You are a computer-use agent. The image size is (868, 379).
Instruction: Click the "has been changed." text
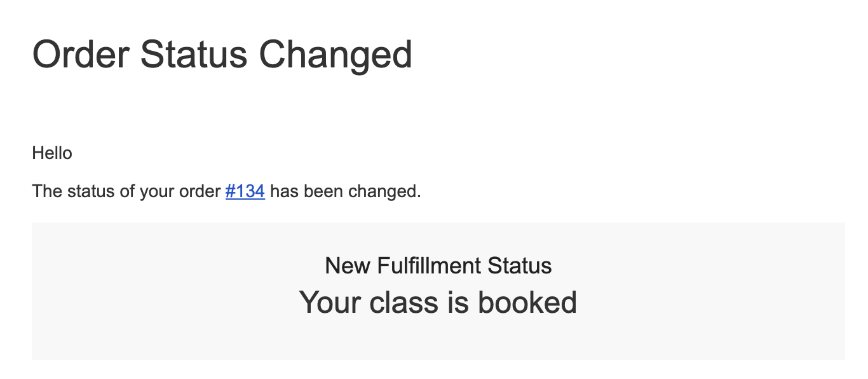pyautogui.click(x=346, y=191)
